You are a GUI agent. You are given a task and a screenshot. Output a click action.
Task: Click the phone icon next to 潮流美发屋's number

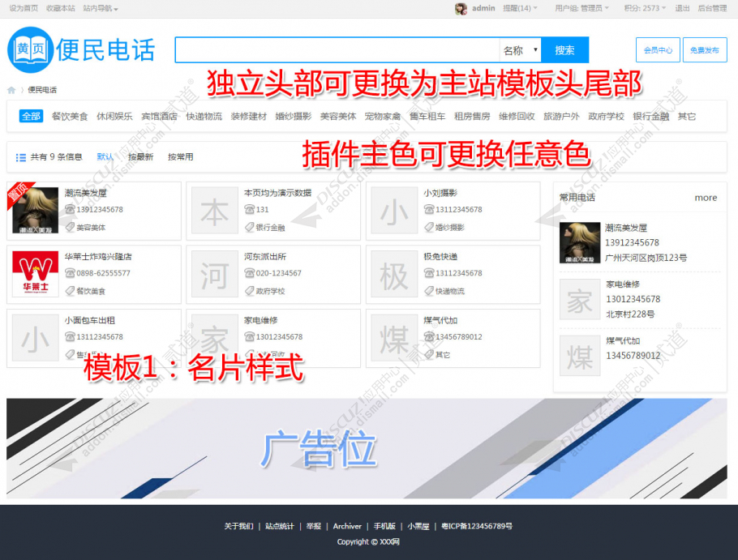[70, 207]
